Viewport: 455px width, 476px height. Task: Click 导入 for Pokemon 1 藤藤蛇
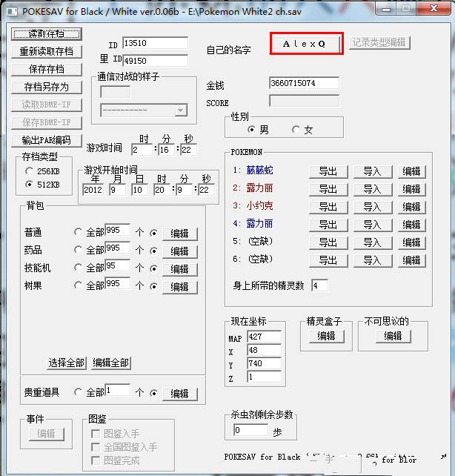click(373, 172)
